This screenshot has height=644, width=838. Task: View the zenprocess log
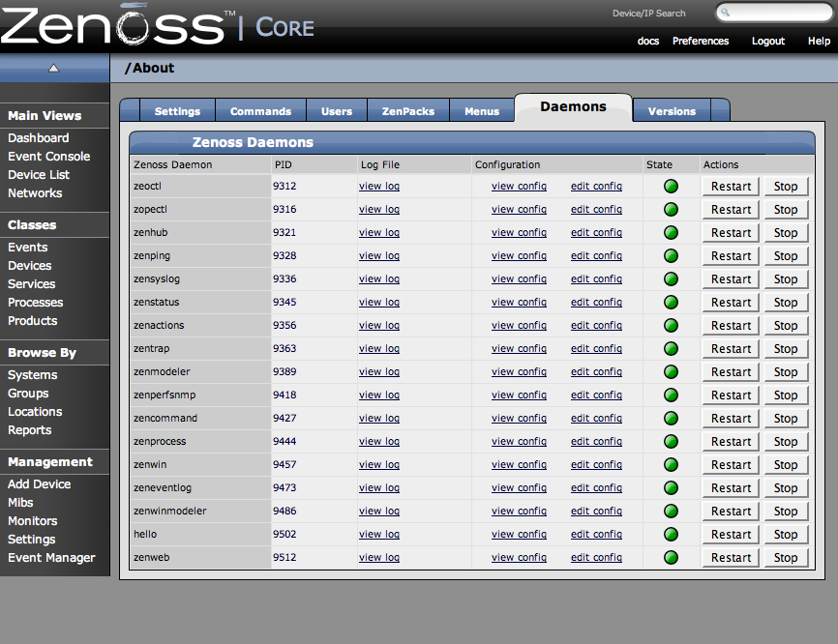click(379, 442)
